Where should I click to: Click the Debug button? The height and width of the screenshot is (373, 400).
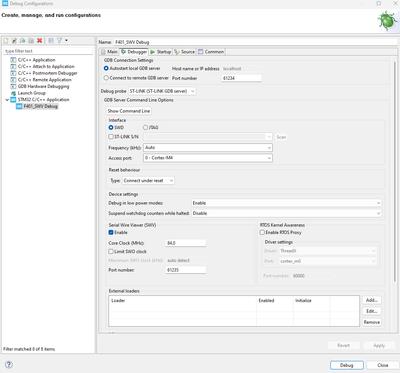coord(347,365)
